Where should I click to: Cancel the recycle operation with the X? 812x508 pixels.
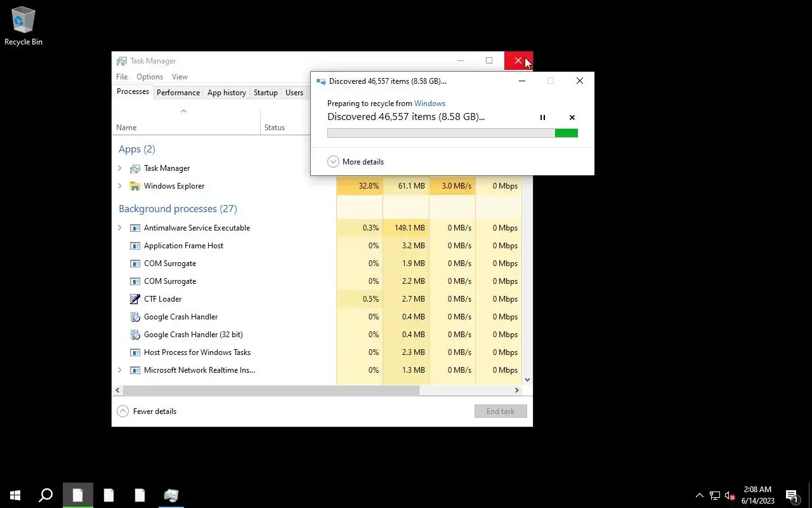[572, 117]
